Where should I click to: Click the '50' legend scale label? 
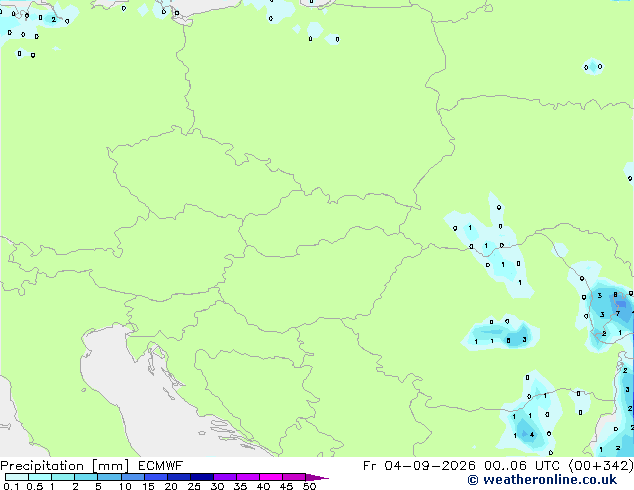point(309,486)
